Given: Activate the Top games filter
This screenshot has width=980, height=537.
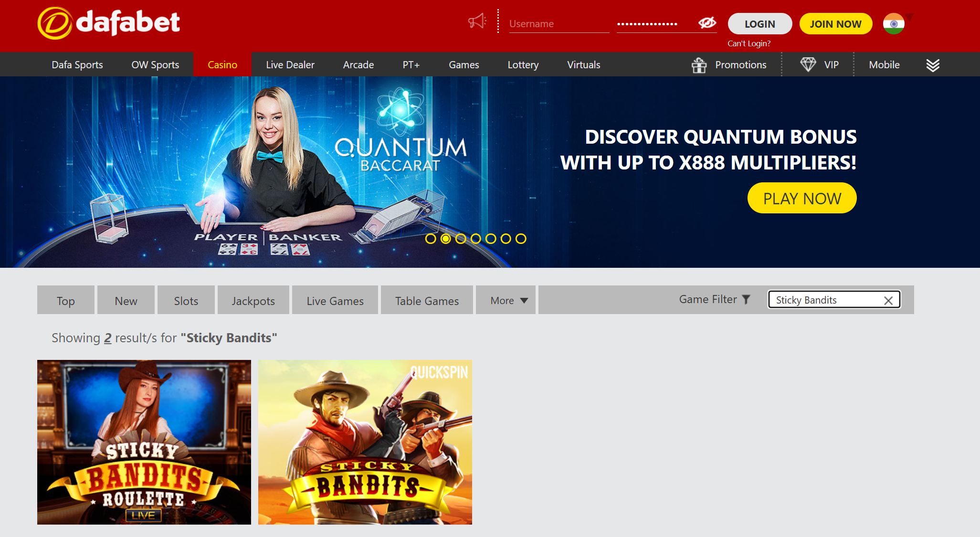Looking at the screenshot, I should pyautogui.click(x=65, y=300).
